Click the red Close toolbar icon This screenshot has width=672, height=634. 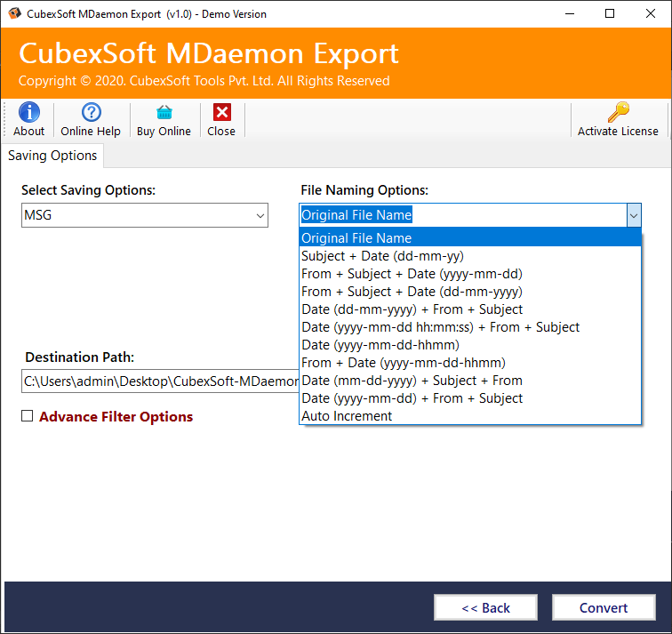pos(221,113)
